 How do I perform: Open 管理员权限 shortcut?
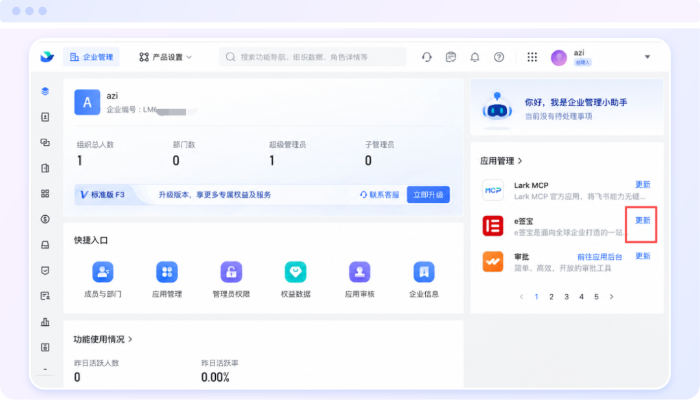point(231,280)
